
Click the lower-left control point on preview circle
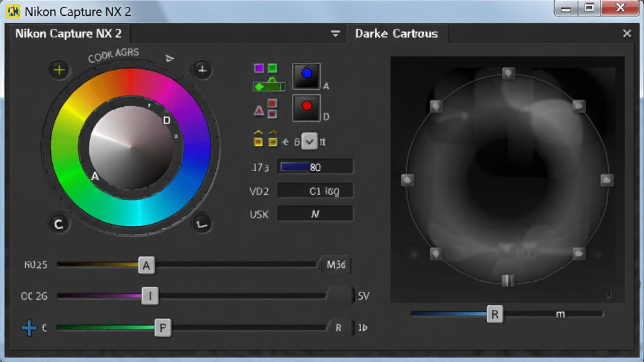tap(436, 254)
